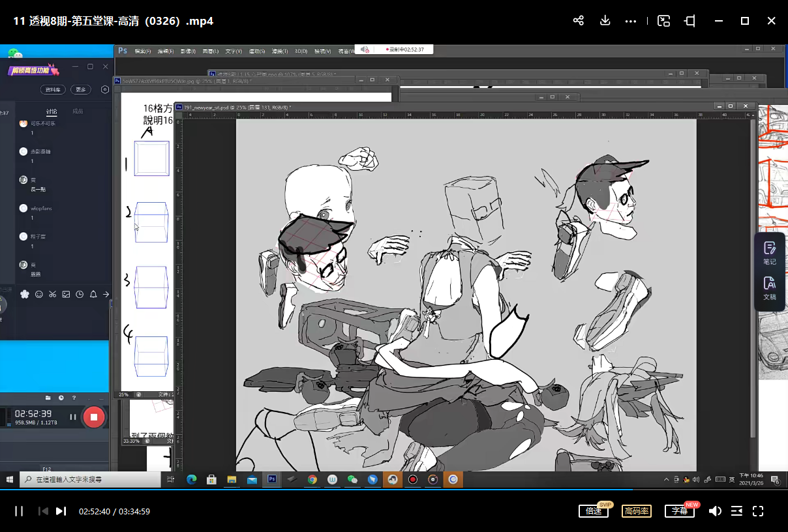Open Photoshop 選取(S) menu
This screenshot has height=532, width=788.
[x=256, y=51]
